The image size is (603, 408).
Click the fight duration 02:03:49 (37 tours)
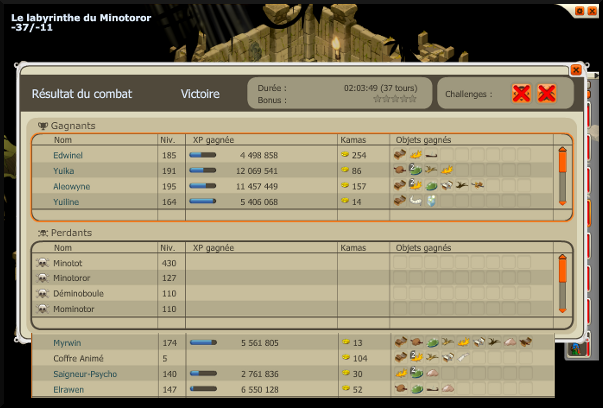tap(381, 88)
